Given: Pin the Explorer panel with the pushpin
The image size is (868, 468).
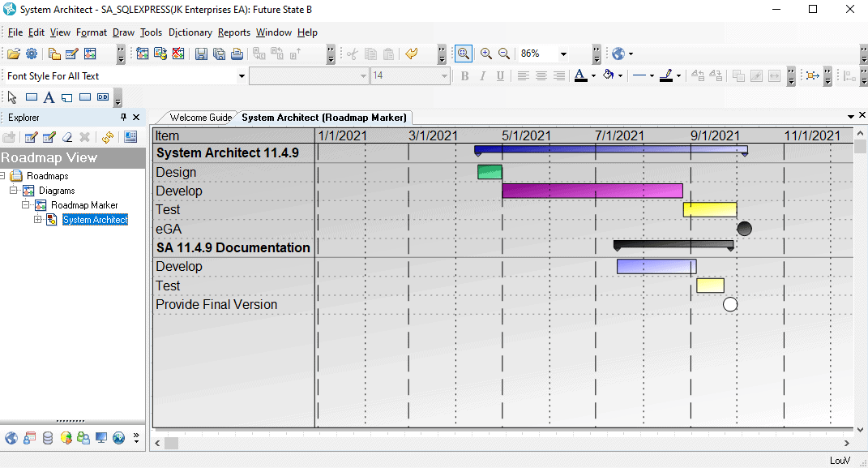Looking at the screenshot, I should point(125,118).
